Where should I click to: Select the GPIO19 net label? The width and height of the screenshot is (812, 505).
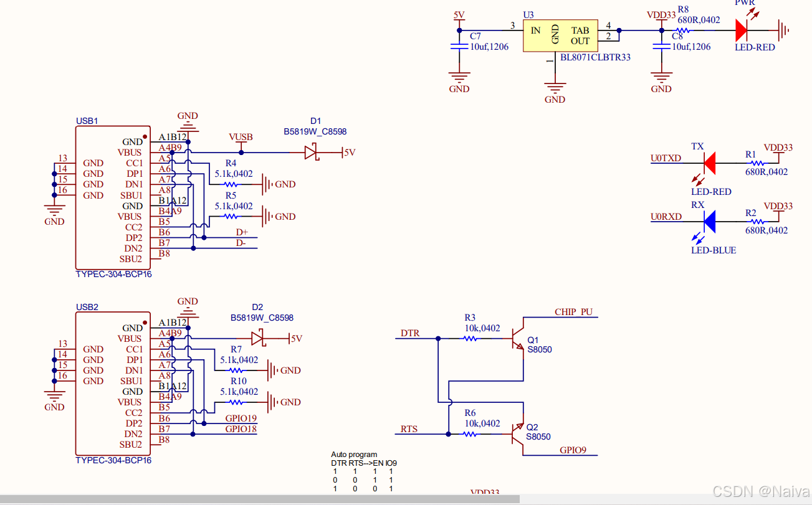tap(241, 419)
